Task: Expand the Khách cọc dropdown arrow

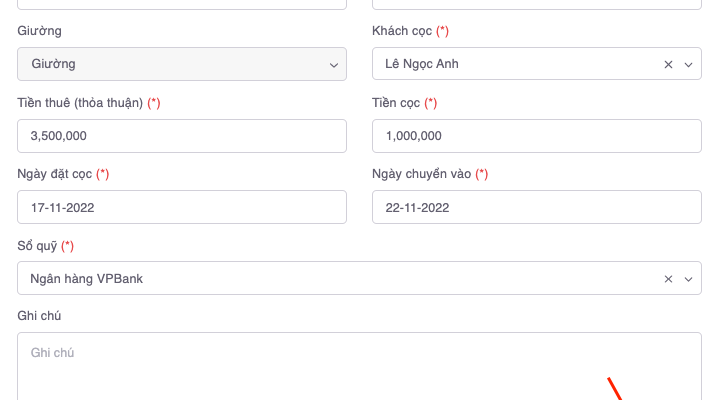Action: [688, 64]
